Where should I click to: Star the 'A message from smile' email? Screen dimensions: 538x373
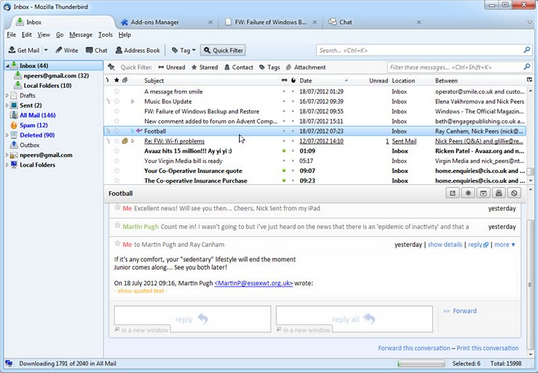click(x=117, y=91)
